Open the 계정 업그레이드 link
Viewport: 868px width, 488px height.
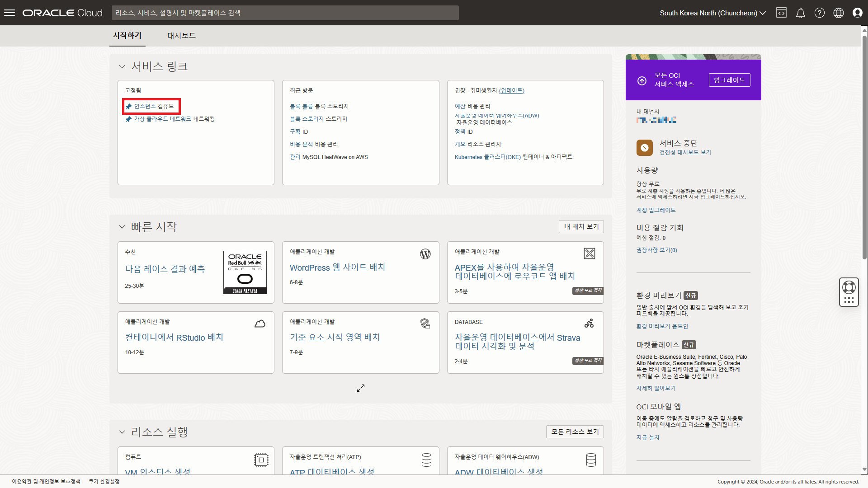pyautogui.click(x=656, y=210)
